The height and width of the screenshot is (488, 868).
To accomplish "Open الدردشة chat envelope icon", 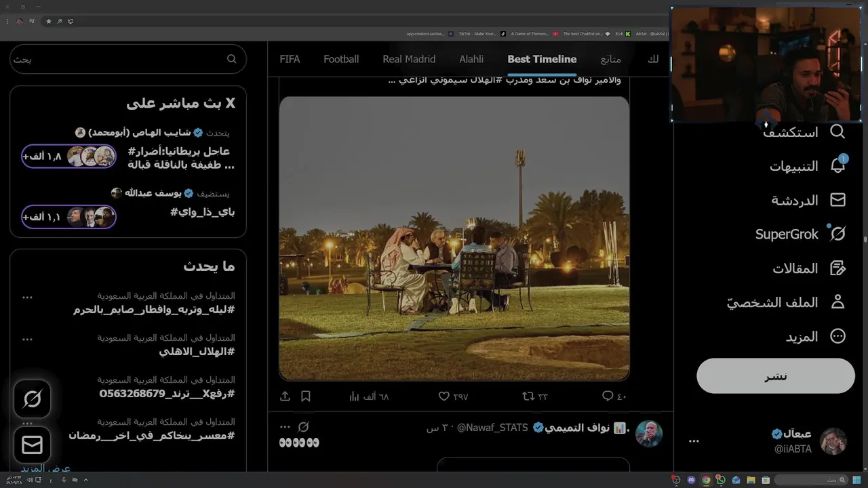I will [837, 200].
